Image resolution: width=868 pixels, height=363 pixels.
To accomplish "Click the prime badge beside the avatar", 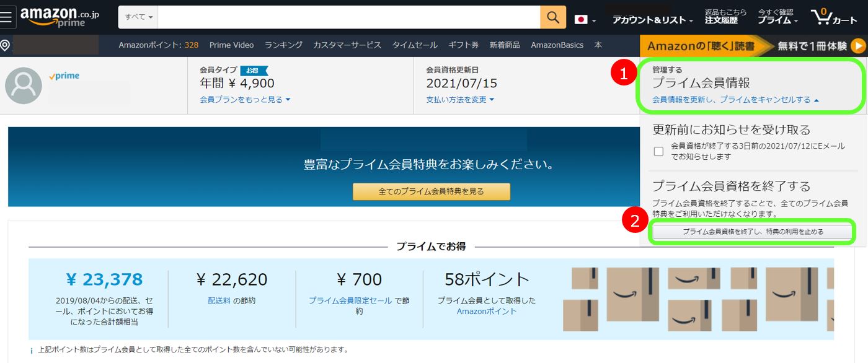I will pyautogui.click(x=64, y=76).
